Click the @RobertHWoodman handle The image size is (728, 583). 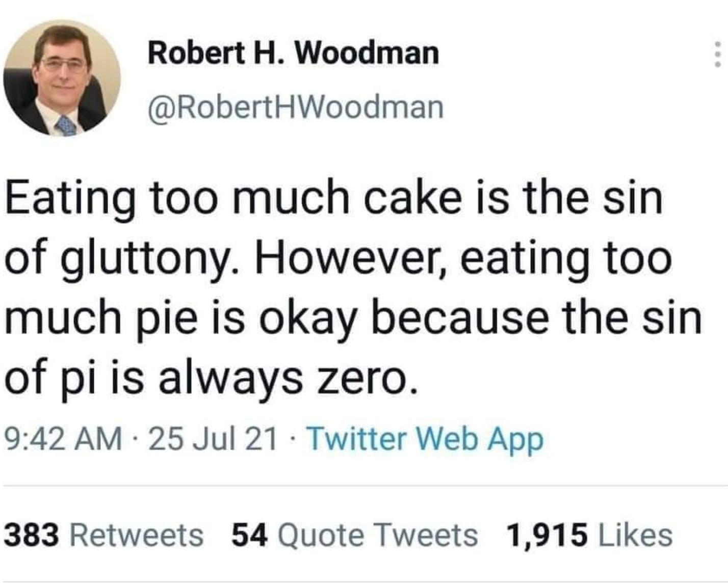coord(296,108)
